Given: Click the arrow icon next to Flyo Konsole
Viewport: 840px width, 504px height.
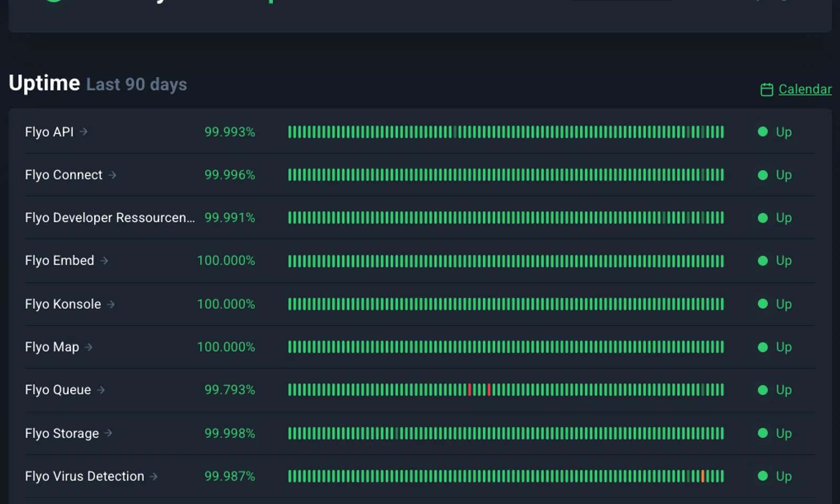Looking at the screenshot, I should point(111,304).
